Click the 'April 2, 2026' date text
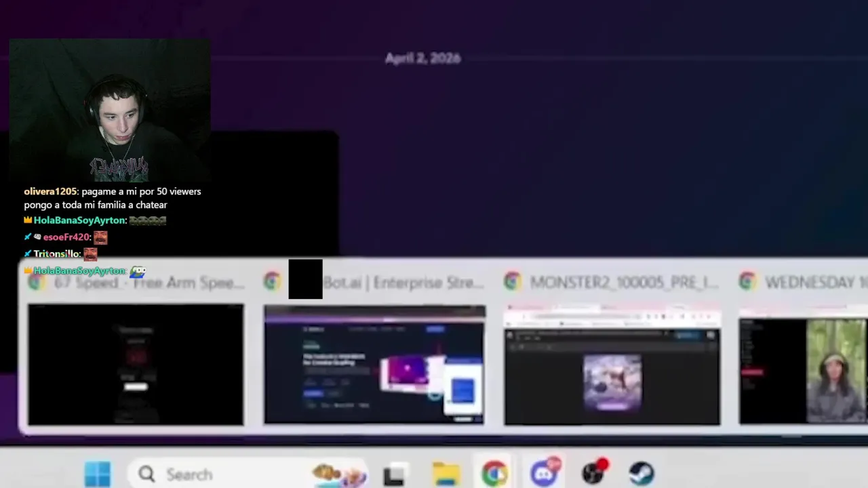This screenshot has width=868, height=488. pyautogui.click(x=422, y=58)
